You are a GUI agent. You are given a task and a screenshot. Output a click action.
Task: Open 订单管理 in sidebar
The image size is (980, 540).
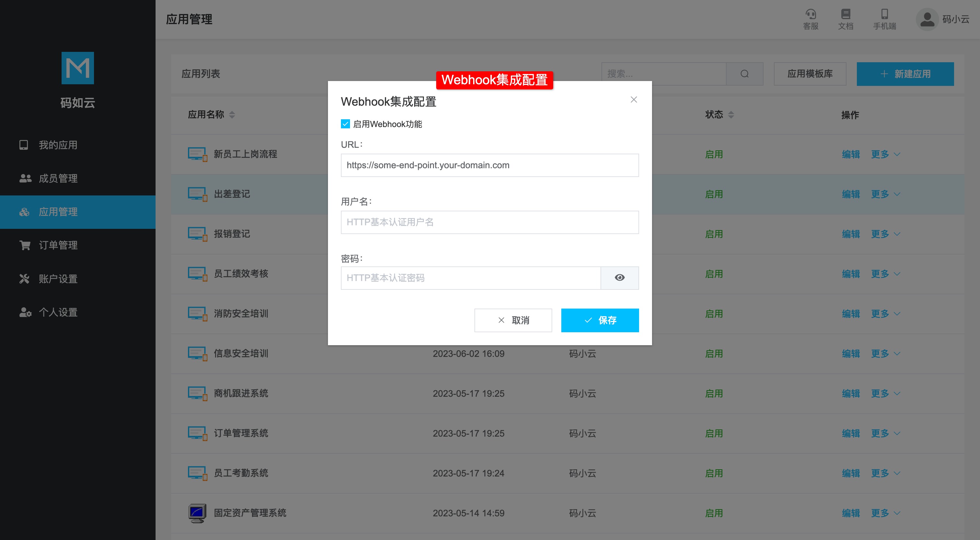coord(77,245)
